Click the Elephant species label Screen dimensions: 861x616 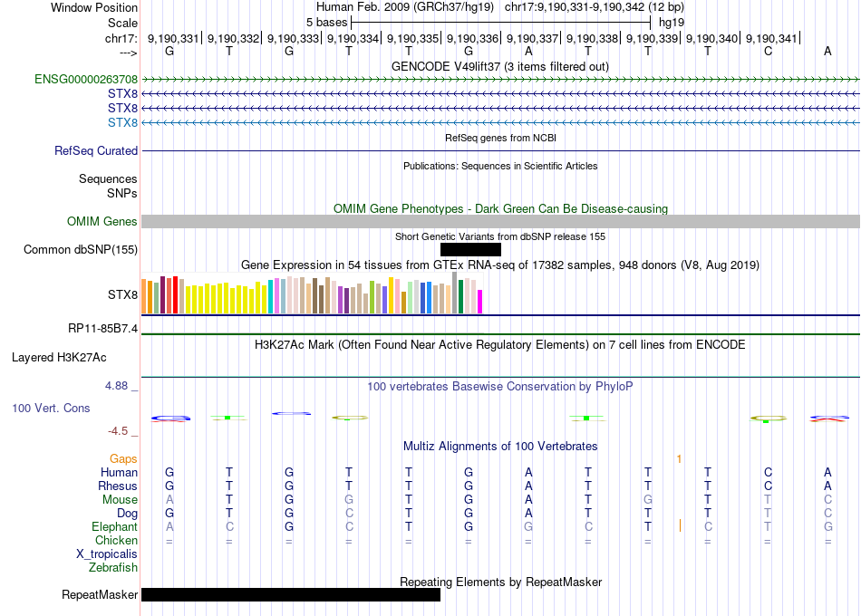115,526
